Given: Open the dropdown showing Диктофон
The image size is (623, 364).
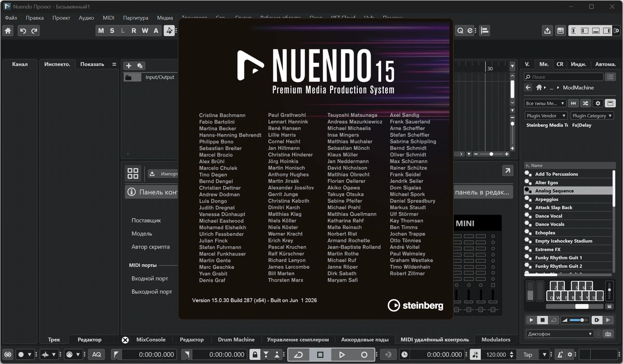Looking at the screenshot, I should pos(560,334).
